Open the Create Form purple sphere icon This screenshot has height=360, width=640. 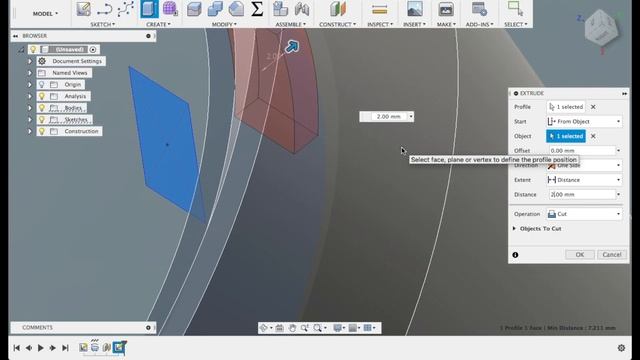[170, 9]
